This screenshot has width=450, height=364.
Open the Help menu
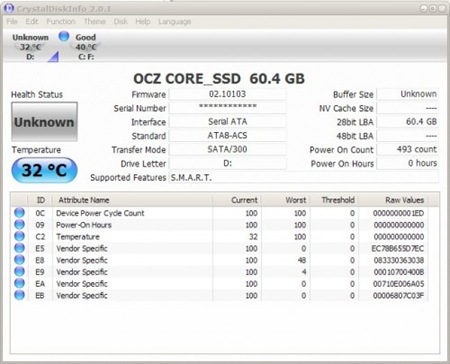[143, 22]
